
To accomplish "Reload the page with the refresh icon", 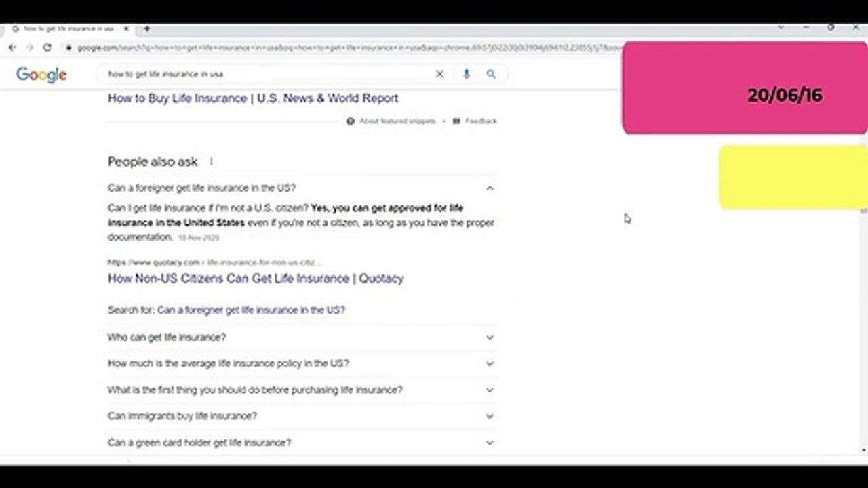I will [47, 47].
